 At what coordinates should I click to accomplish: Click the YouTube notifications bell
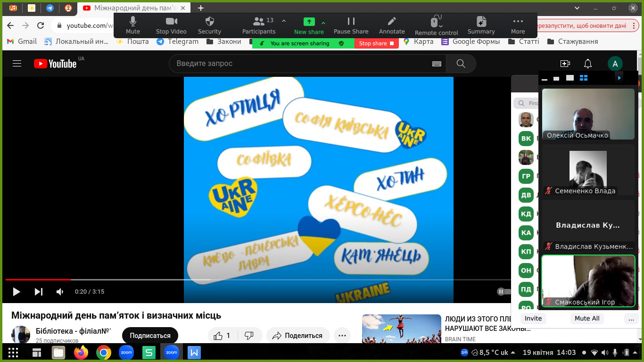point(588,64)
